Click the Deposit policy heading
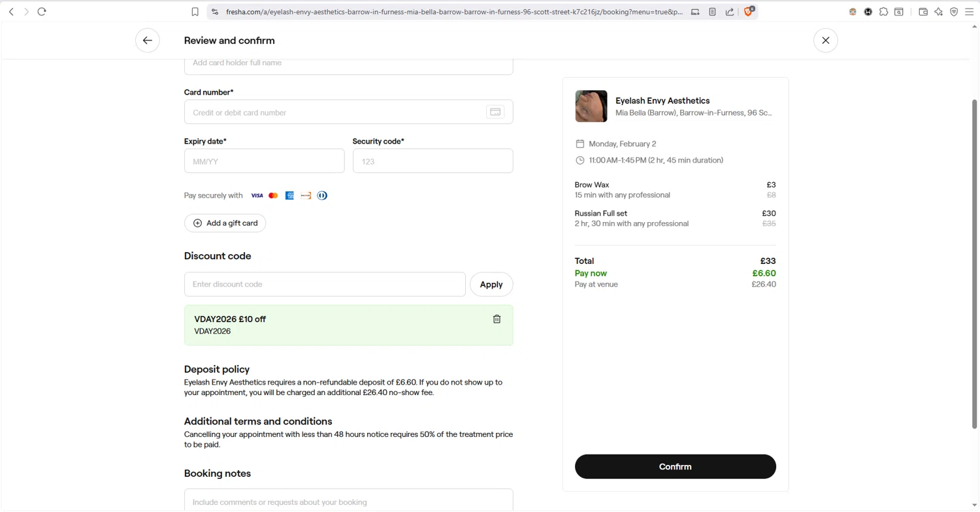The width and height of the screenshot is (980, 512). click(217, 370)
